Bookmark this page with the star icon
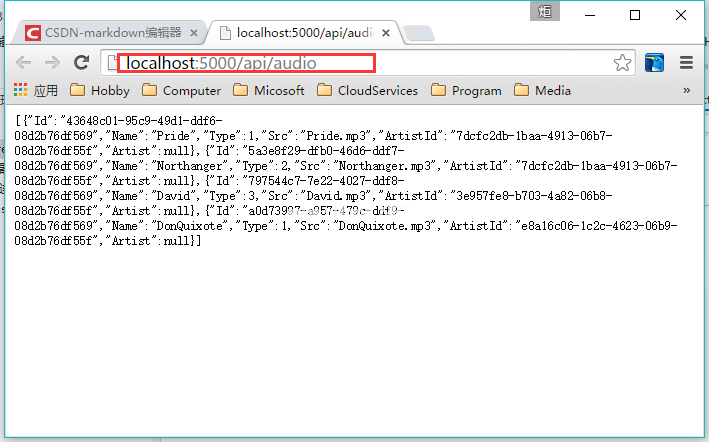Screen dimensions: 709x442 point(622,63)
